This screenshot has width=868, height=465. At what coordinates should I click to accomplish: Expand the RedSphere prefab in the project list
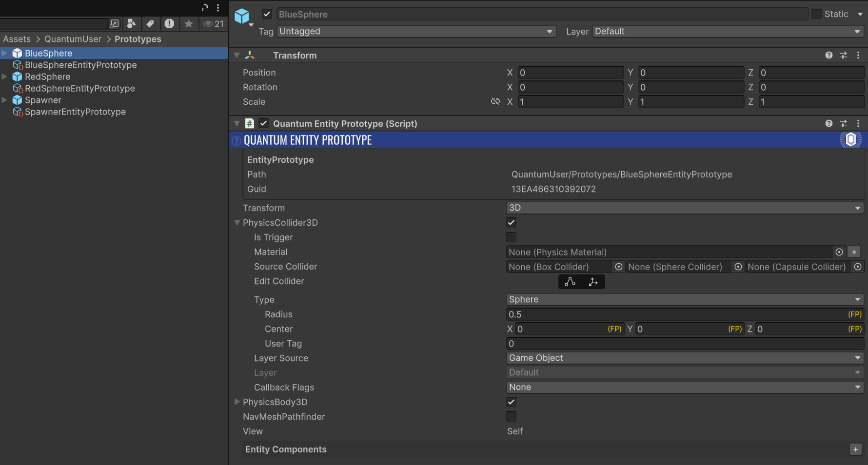tap(4, 76)
